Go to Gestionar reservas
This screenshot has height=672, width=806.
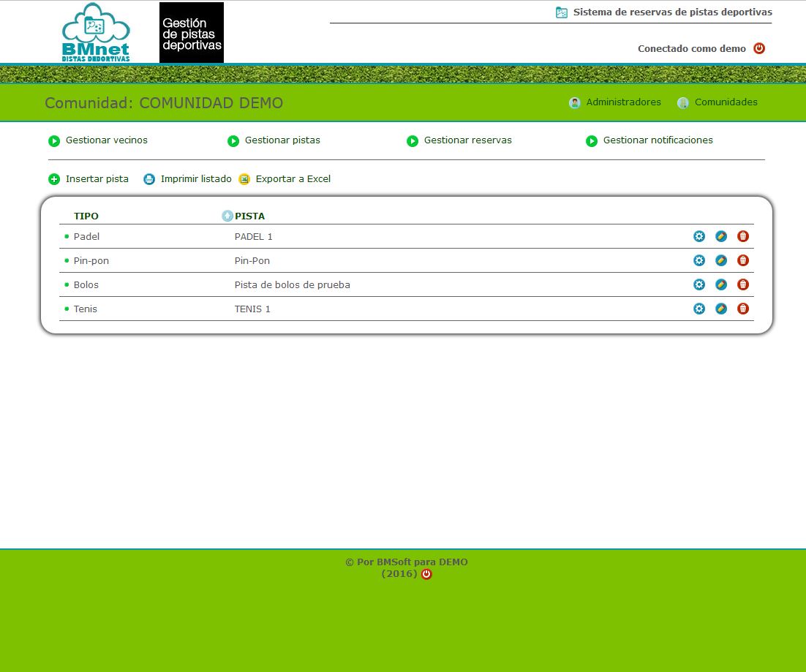click(x=467, y=140)
